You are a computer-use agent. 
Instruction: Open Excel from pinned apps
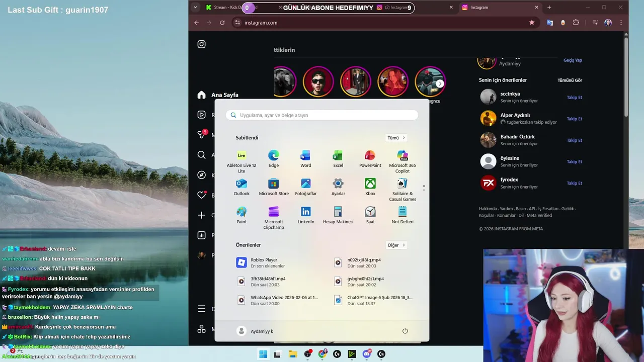click(338, 159)
